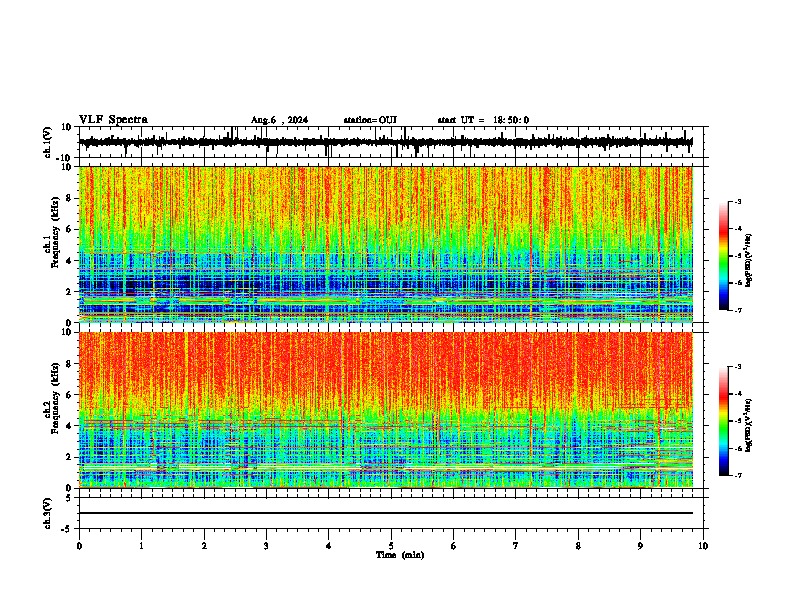Click the 'Time (min)' axis title

pos(400,555)
